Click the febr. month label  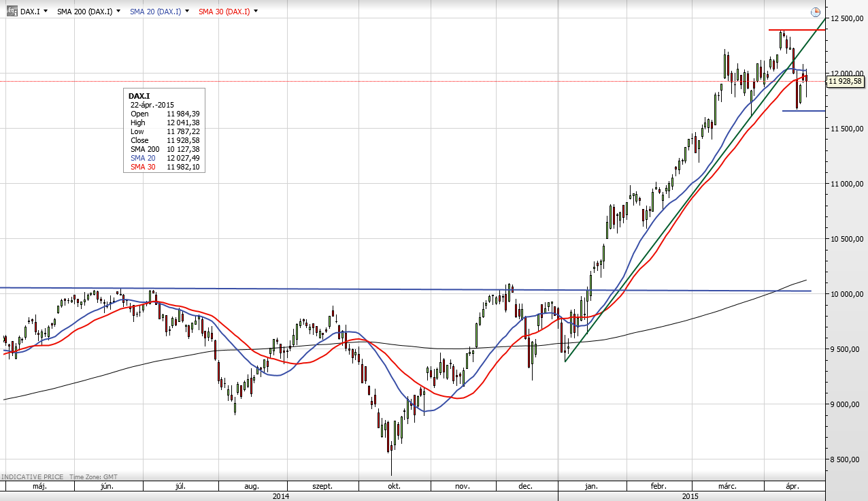coord(658,486)
